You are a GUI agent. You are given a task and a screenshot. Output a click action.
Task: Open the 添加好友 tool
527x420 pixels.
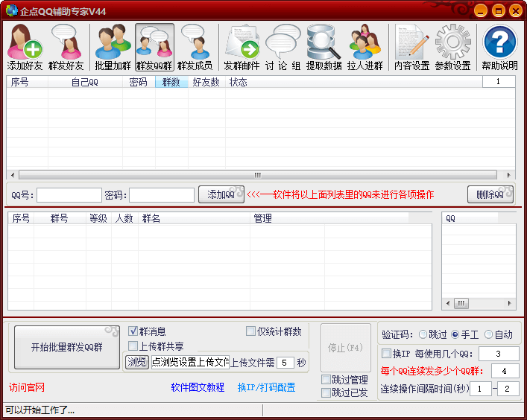(x=25, y=47)
